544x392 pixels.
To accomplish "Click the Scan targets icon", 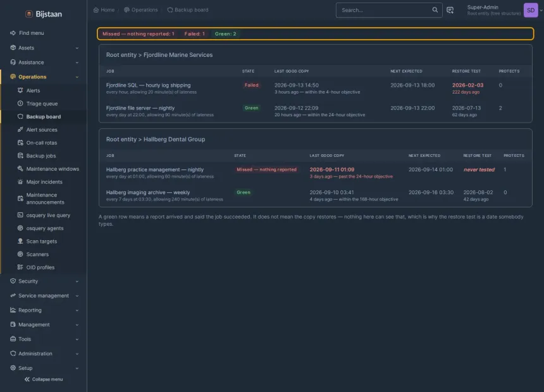I will (20, 241).
